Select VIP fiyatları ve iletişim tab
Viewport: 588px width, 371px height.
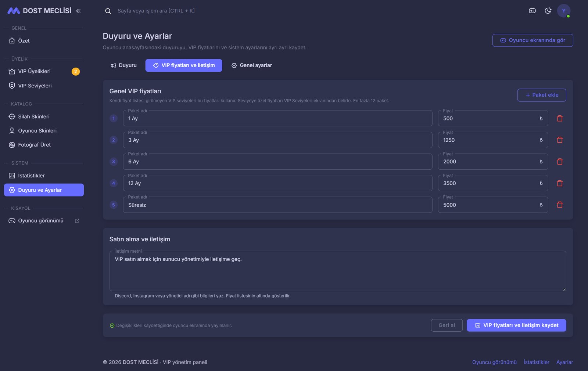(184, 65)
